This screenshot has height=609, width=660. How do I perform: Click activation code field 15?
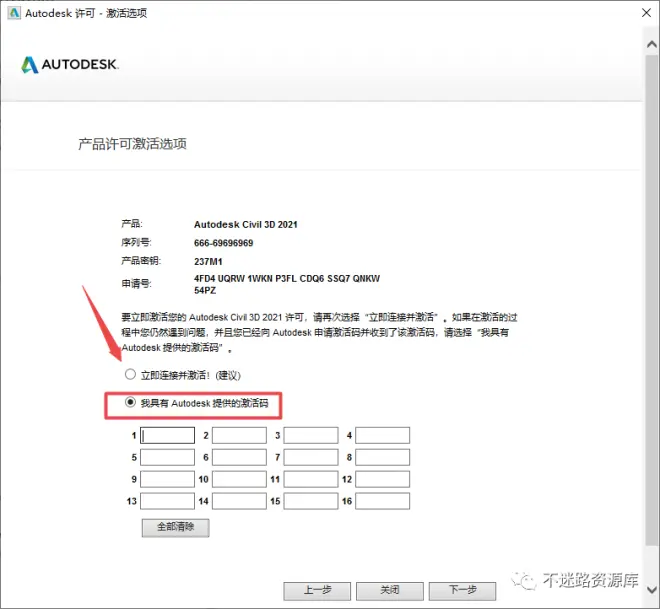[x=311, y=501]
